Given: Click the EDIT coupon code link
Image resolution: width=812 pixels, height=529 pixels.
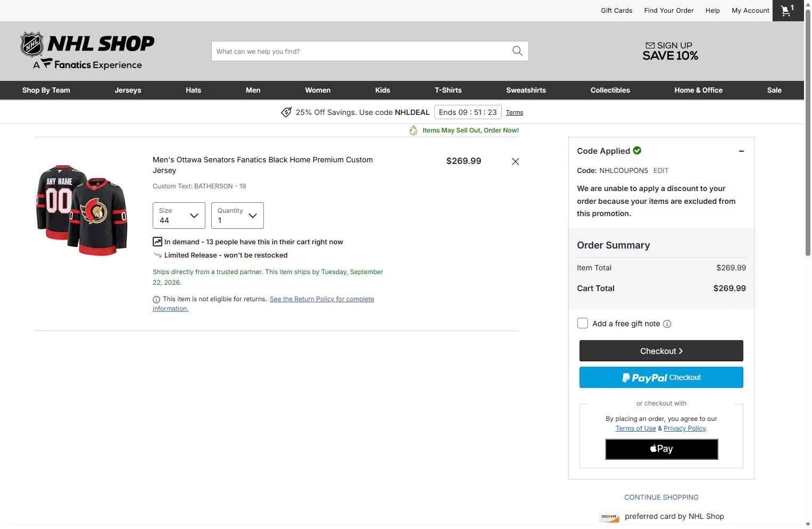Looking at the screenshot, I should coord(661,171).
